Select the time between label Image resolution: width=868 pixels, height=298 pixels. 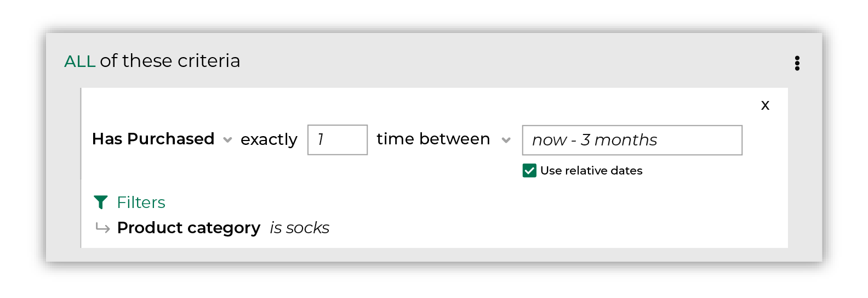tap(433, 139)
